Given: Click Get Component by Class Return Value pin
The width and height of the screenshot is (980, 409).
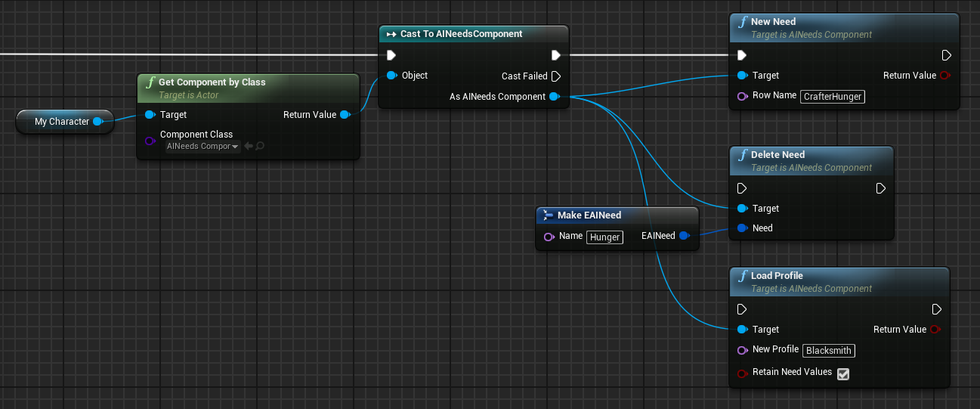Looking at the screenshot, I should tap(345, 115).
